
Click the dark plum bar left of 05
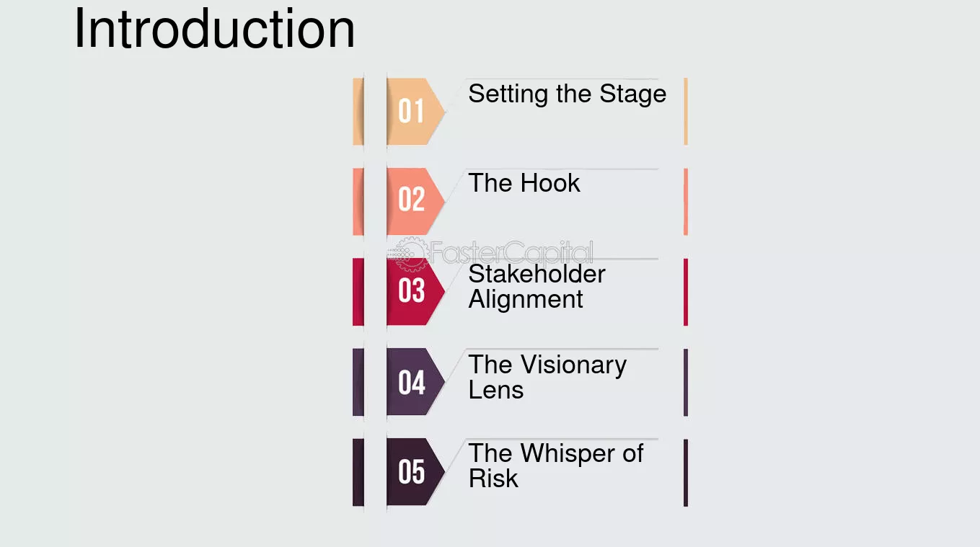(x=358, y=472)
